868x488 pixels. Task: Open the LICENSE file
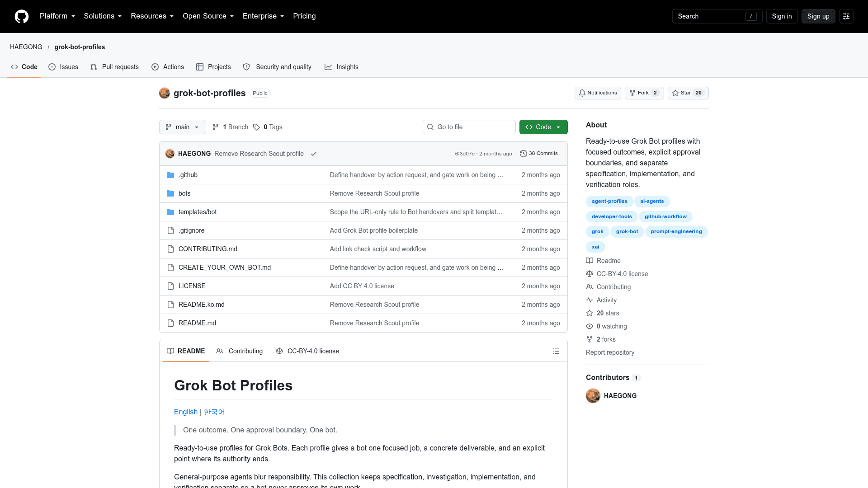click(x=192, y=286)
